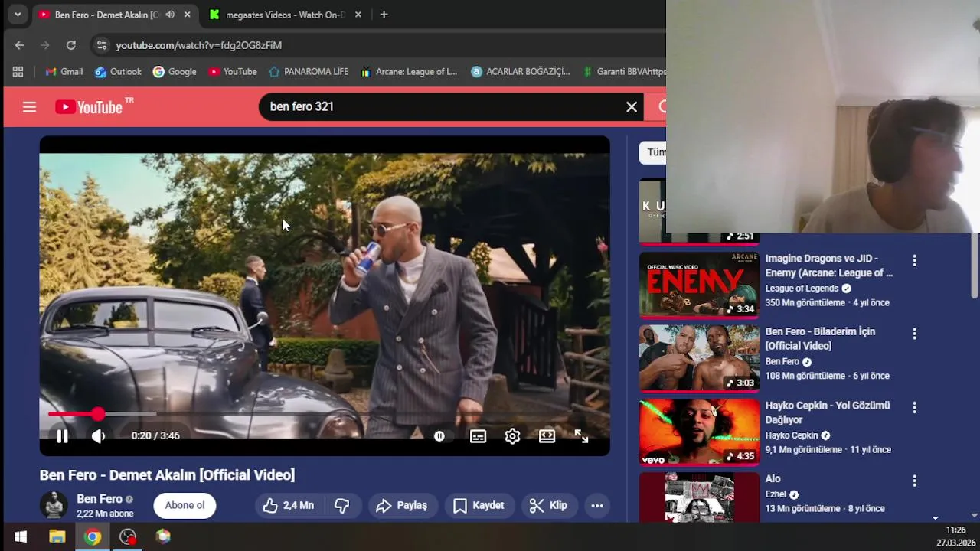The height and width of the screenshot is (551, 980).
Task: Click the Chrome icon in the taskbar
Action: (x=93, y=536)
